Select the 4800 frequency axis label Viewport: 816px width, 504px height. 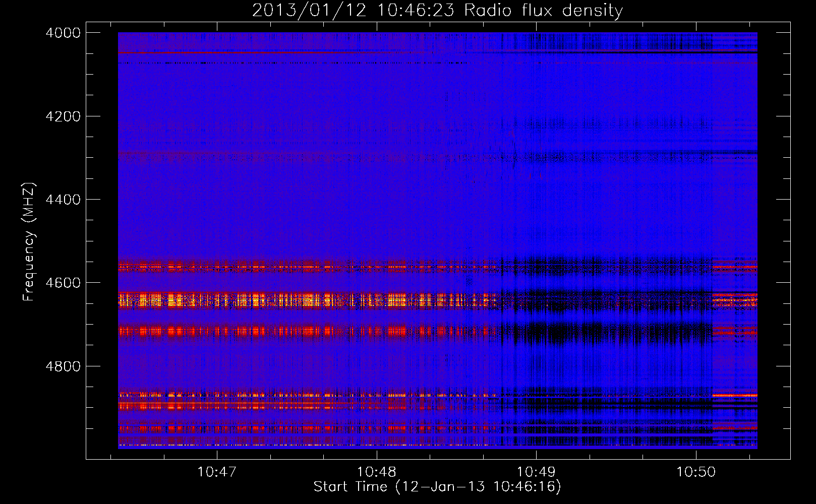tap(63, 366)
